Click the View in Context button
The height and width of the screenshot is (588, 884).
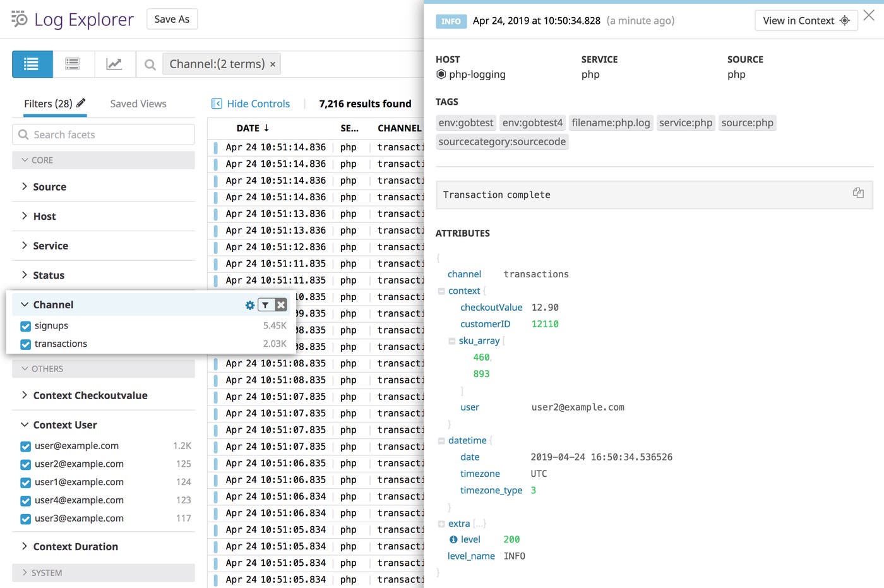[x=806, y=20]
